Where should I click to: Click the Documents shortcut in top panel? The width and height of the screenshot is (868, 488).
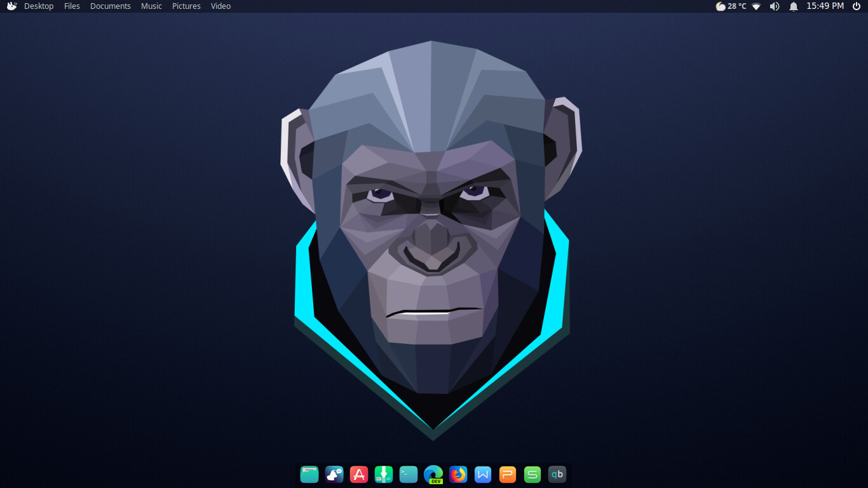click(110, 6)
